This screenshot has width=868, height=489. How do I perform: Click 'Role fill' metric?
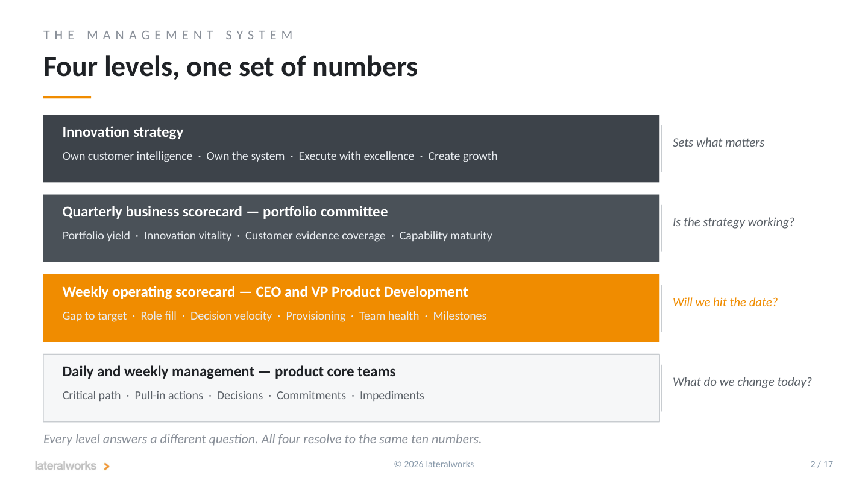(159, 316)
